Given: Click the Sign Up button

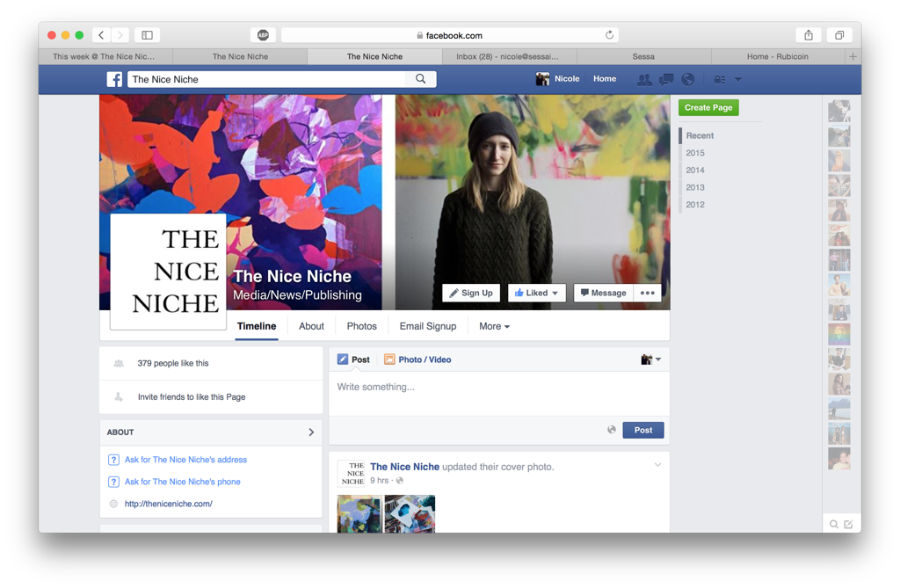Looking at the screenshot, I should coord(471,293).
